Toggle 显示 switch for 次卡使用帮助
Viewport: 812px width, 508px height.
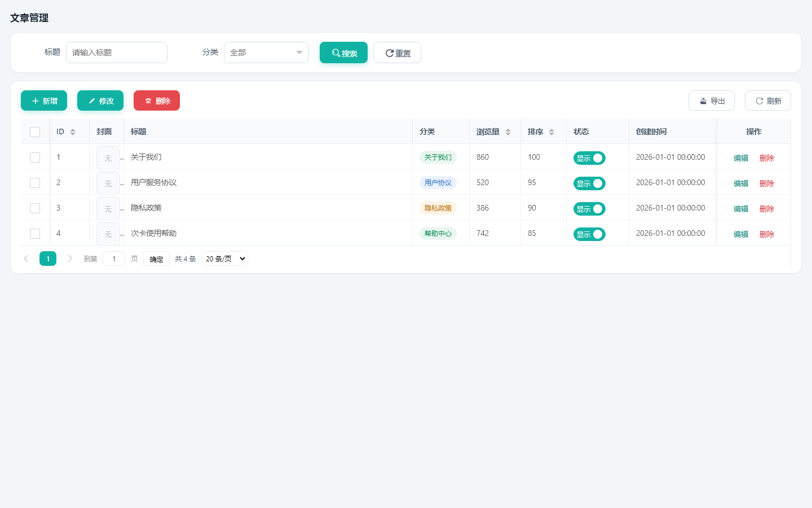point(589,234)
